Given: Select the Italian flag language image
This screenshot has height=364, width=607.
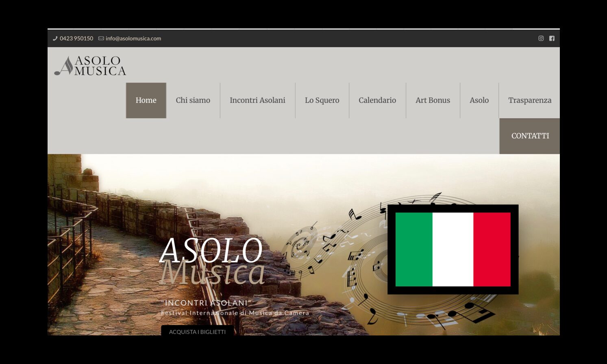Looking at the screenshot, I should (453, 249).
